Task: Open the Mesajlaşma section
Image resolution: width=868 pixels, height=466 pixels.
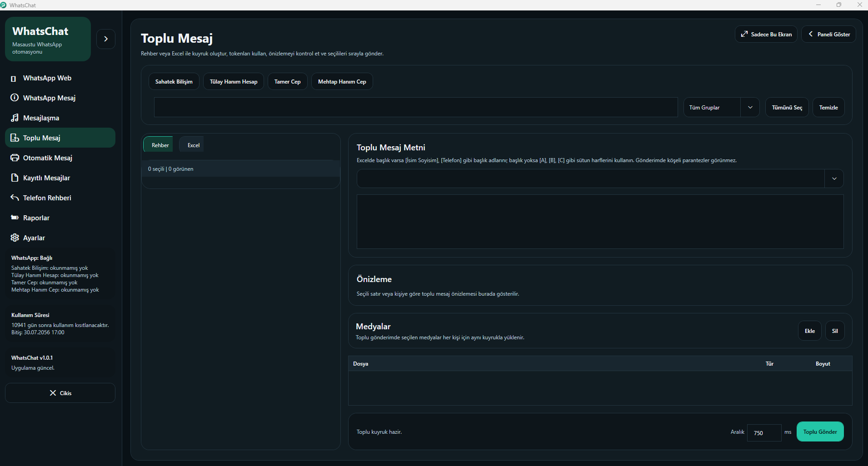Action: (60, 118)
